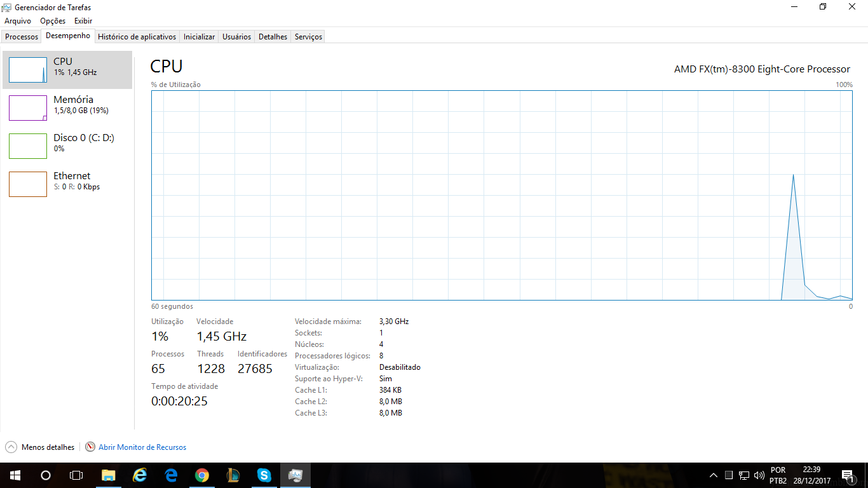The width and height of the screenshot is (868, 488).
Task: Click the Utilização value 1%
Action: pos(159,336)
